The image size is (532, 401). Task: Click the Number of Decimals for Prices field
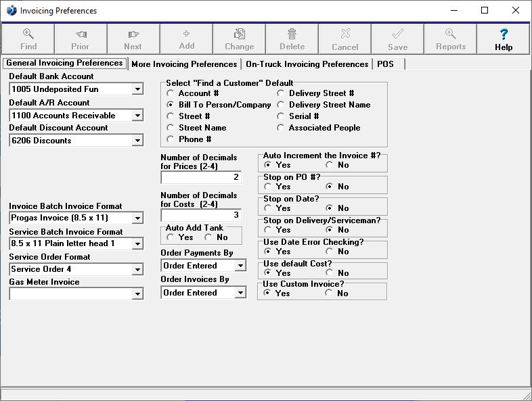click(x=201, y=177)
